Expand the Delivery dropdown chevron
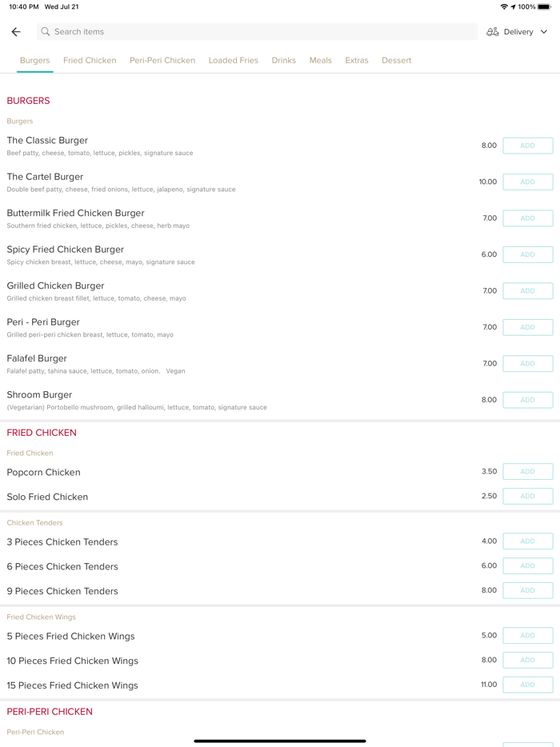The width and height of the screenshot is (560, 747). [544, 32]
